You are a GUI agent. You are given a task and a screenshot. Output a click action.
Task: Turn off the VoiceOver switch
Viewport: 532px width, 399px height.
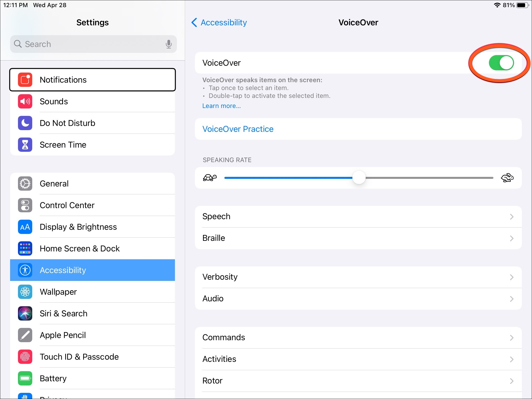[x=501, y=63]
